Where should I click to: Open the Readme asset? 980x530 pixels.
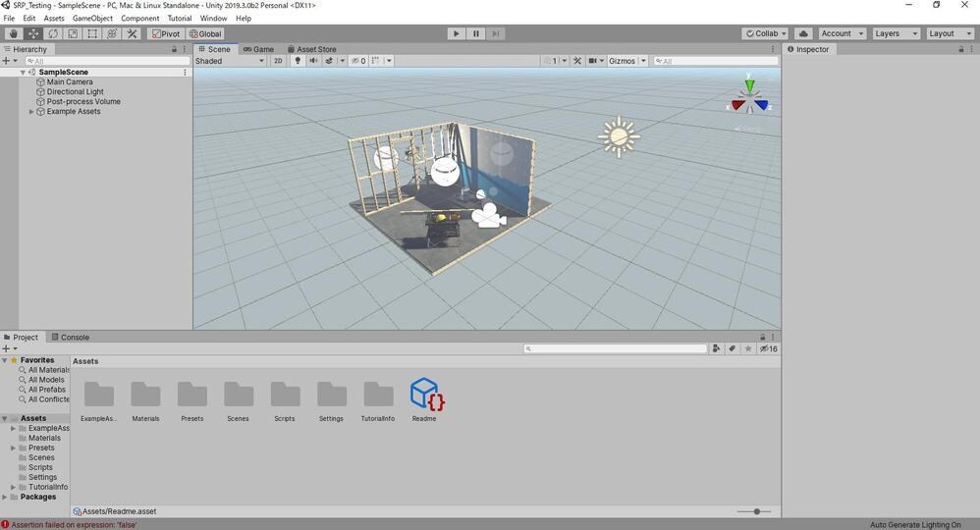[x=424, y=399]
